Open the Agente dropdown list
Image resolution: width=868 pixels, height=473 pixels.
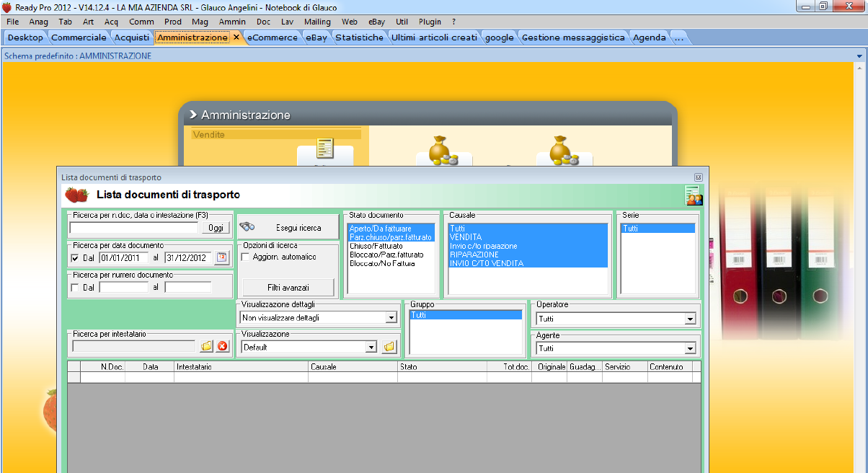pos(690,349)
